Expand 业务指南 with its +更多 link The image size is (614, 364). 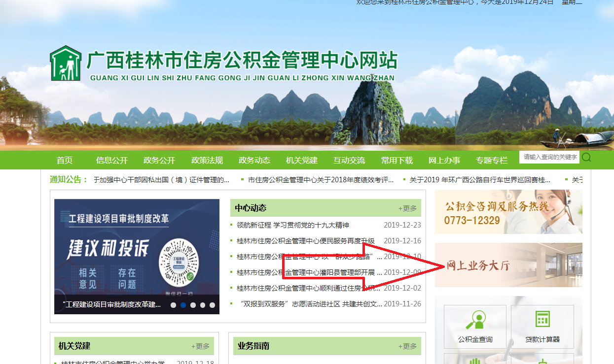tap(407, 346)
